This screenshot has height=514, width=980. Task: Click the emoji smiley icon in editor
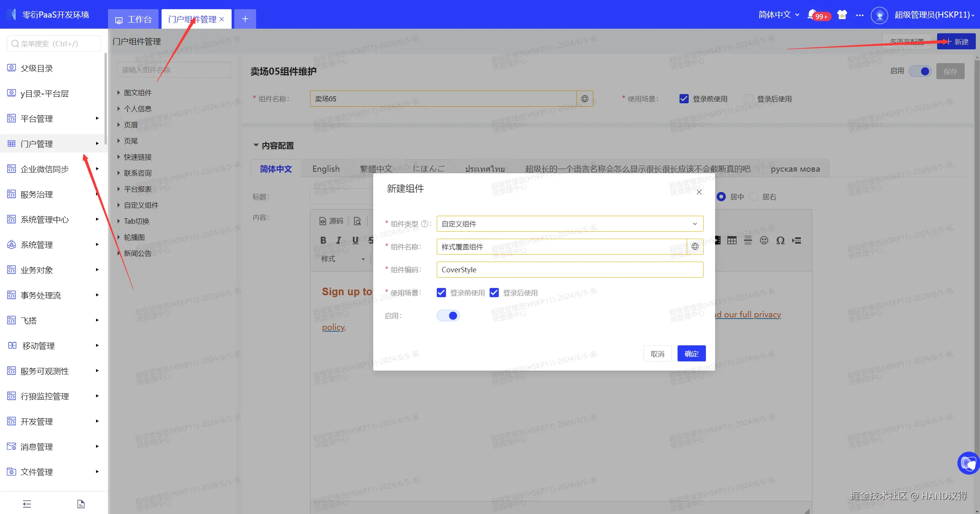(x=764, y=241)
